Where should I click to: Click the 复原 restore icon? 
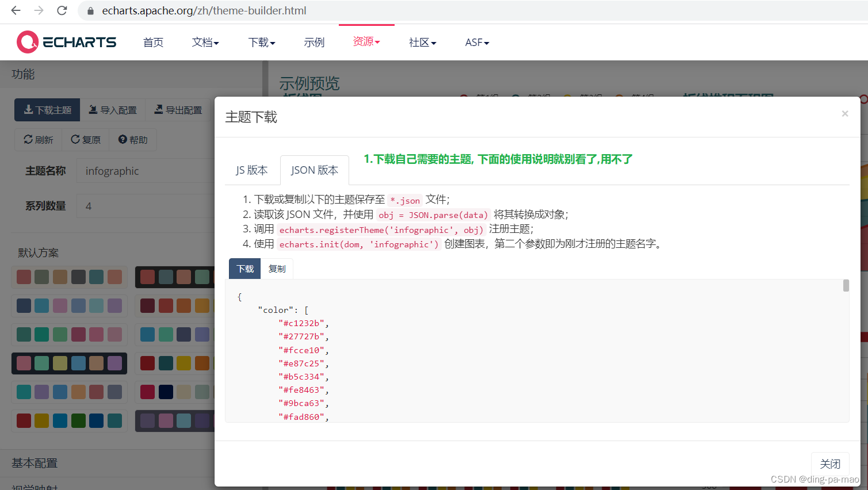85,139
